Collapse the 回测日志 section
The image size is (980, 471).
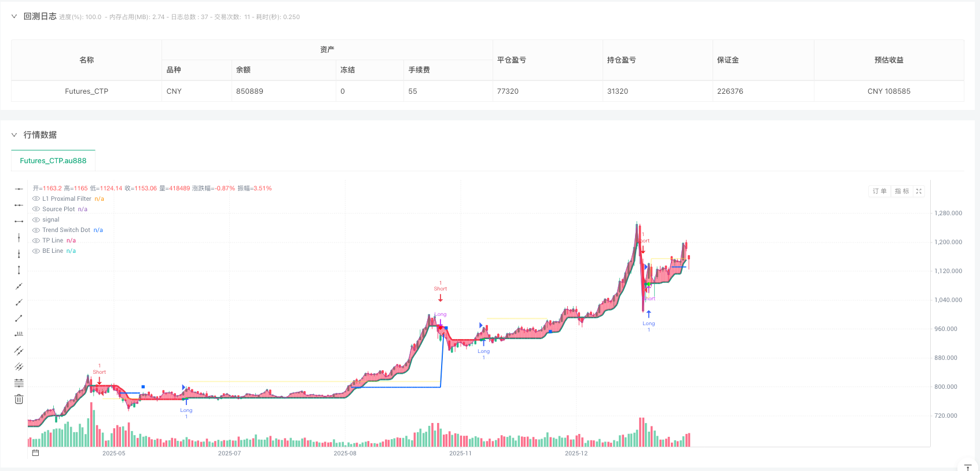(14, 17)
